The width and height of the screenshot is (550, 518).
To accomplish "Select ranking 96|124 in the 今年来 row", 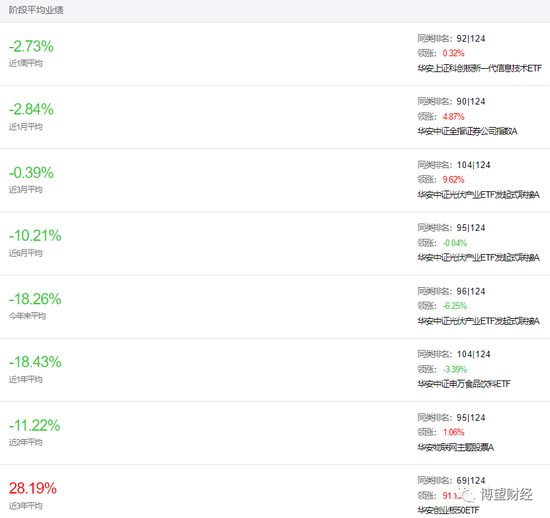I will point(471,291).
